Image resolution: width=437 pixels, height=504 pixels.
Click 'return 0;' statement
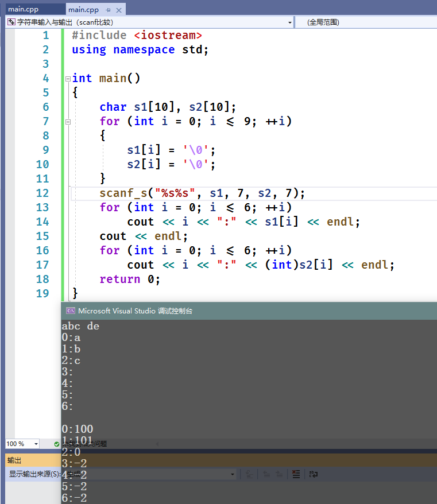130,280
